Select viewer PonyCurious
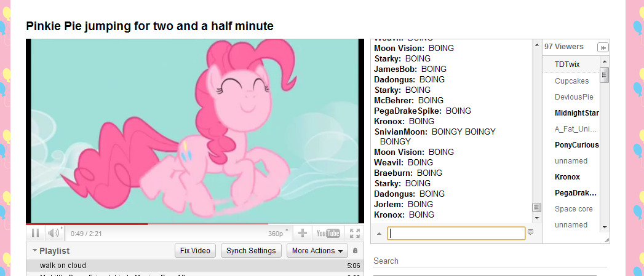Image resolution: width=644 pixels, height=276 pixels. (576, 145)
